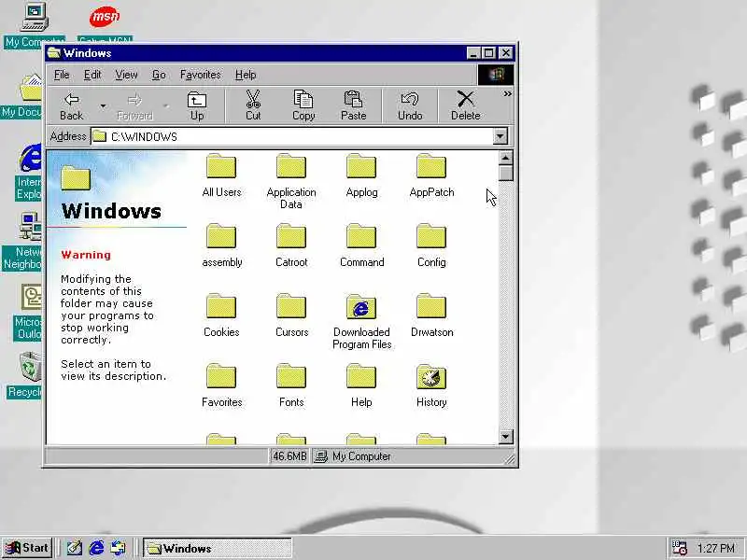Select the Downloaded Program Files folder
This screenshot has width=747, height=560.
pos(361,321)
